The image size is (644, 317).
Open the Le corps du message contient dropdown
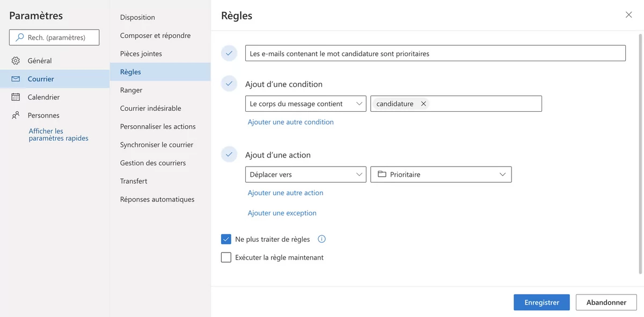tap(306, 104)
